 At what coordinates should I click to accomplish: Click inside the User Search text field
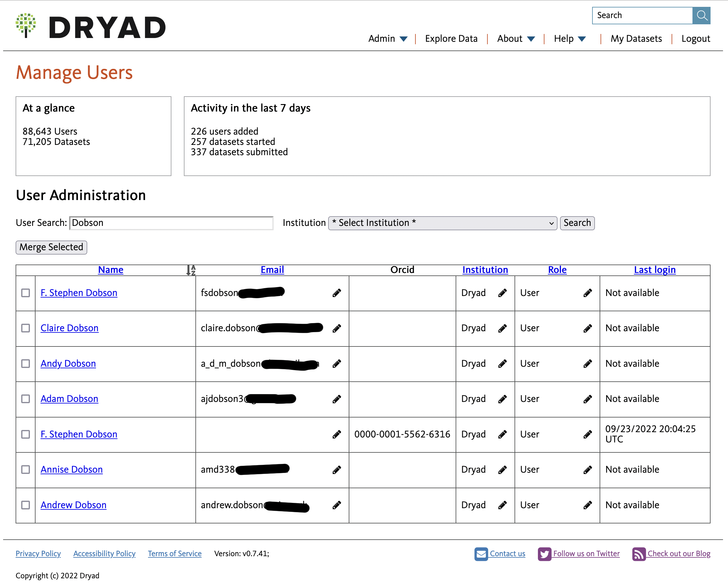click(x=171, y=223)
